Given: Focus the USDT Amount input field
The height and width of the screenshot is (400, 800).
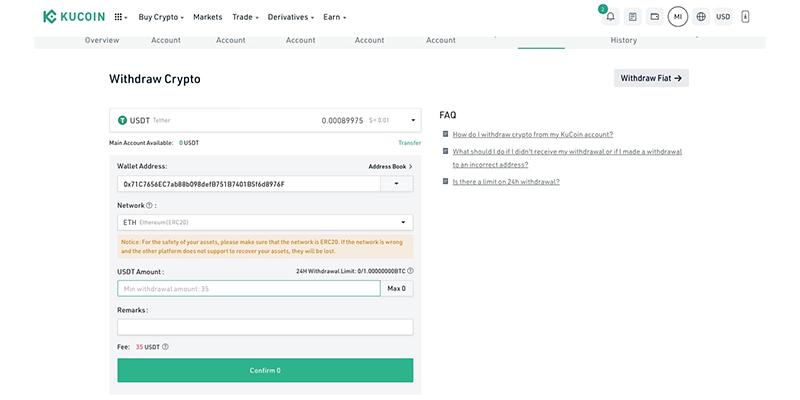Looking at the screenshot, I should click(249, 288).
